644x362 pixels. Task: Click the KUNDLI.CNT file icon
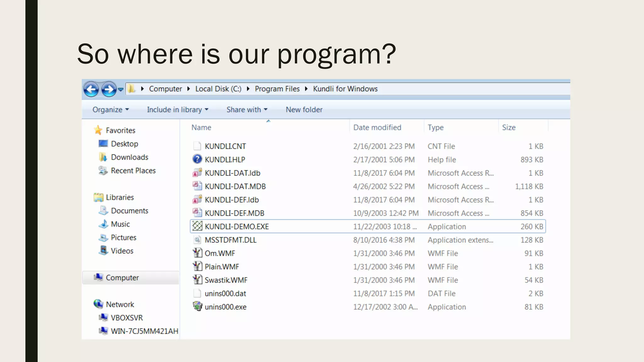[197, 146]
